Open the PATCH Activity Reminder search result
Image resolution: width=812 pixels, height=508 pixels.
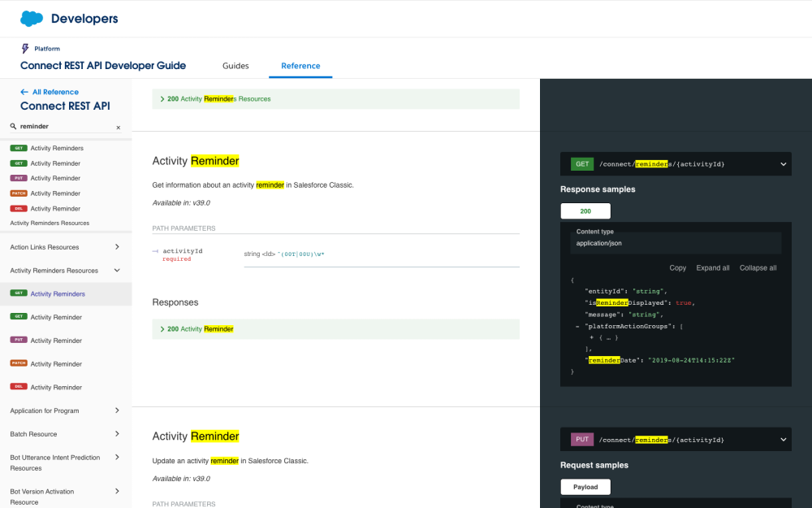point(45,193)
